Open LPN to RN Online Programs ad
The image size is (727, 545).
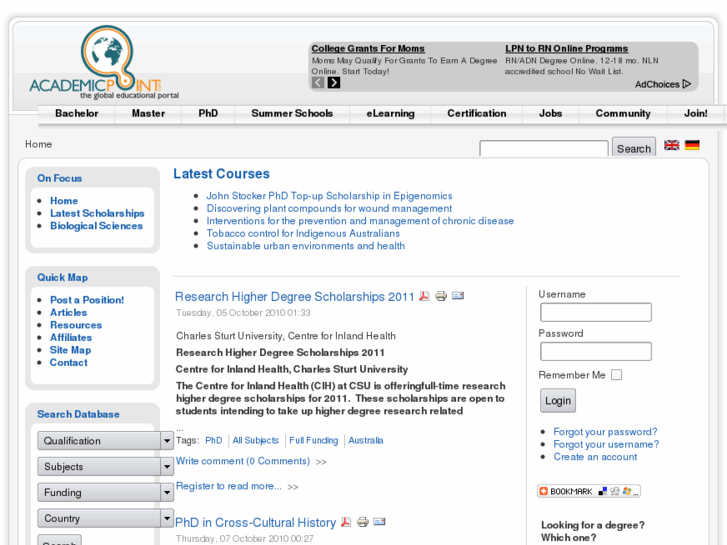[567, 48]
